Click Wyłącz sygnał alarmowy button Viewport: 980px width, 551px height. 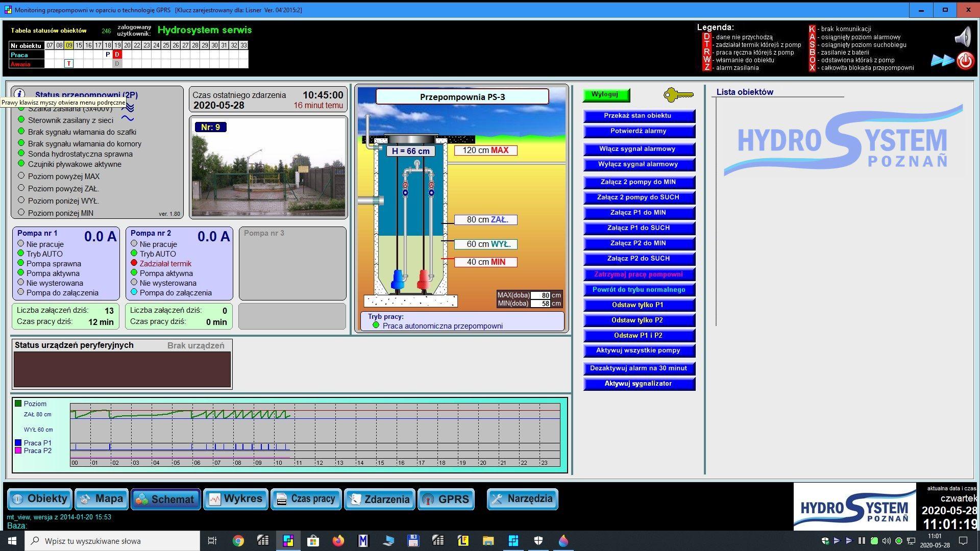point(639,165)
